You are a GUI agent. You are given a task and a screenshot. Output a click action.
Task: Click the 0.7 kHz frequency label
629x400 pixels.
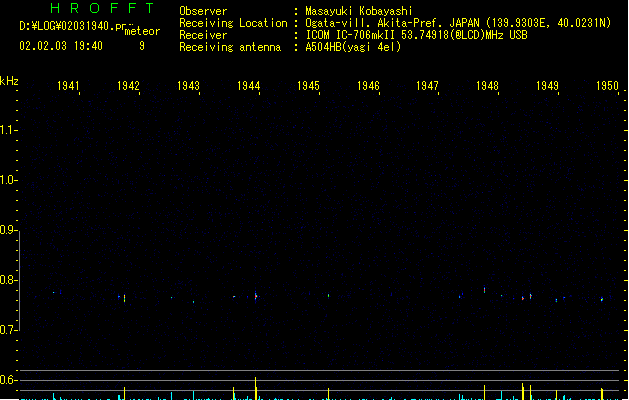[7, 330]
